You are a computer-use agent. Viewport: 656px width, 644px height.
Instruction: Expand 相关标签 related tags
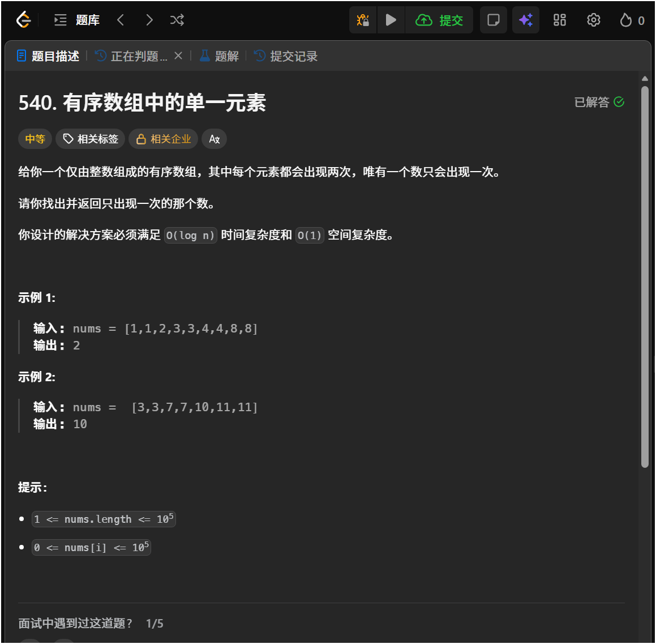(x=91, y=139)
